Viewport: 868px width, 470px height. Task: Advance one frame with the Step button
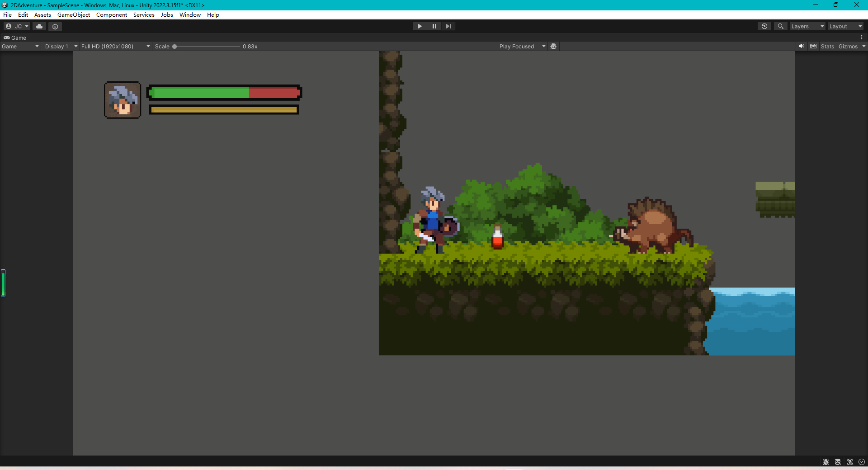click(448, 26)
